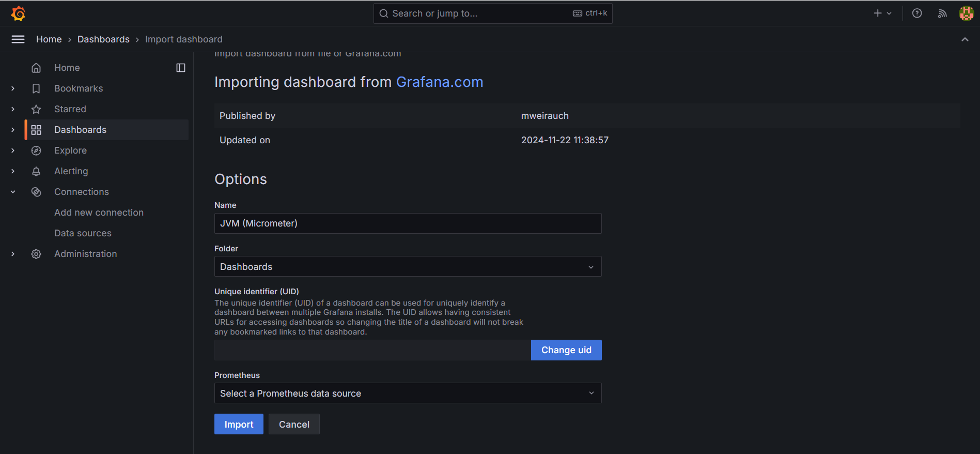Expand the Explore section chevron

(x=13, y=150)
